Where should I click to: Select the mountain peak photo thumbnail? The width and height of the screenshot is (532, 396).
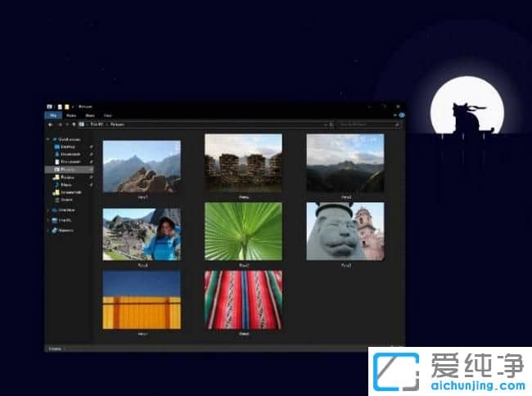142,166
